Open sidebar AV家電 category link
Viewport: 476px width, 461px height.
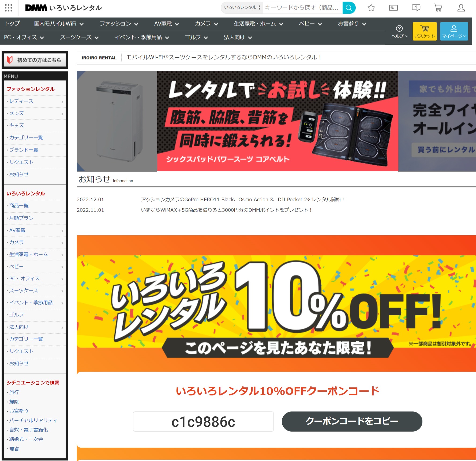[x=35, y=231]
